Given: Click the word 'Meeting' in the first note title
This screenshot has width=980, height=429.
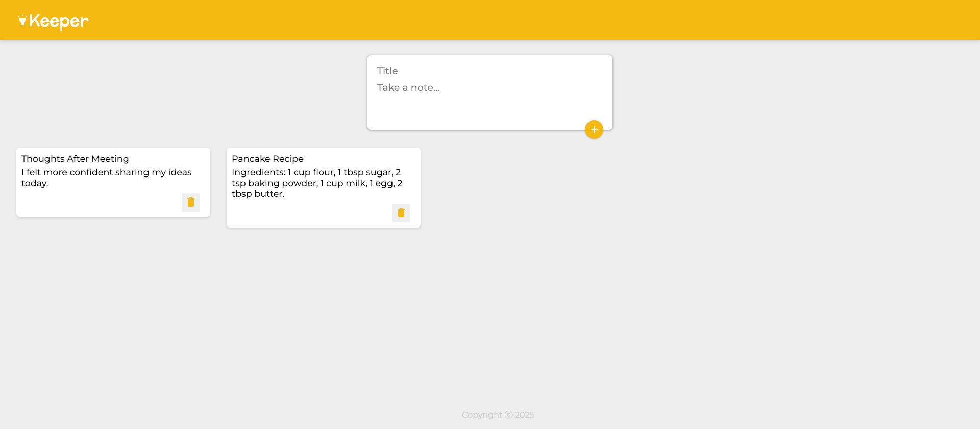Looking at the screenshot, I should click(x=110, y=159).
